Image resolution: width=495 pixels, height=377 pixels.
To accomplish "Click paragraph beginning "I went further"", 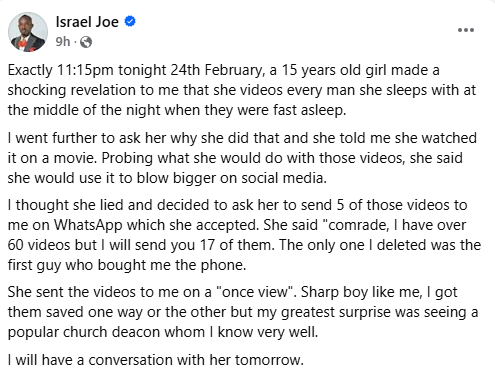I will coord(242,158).
